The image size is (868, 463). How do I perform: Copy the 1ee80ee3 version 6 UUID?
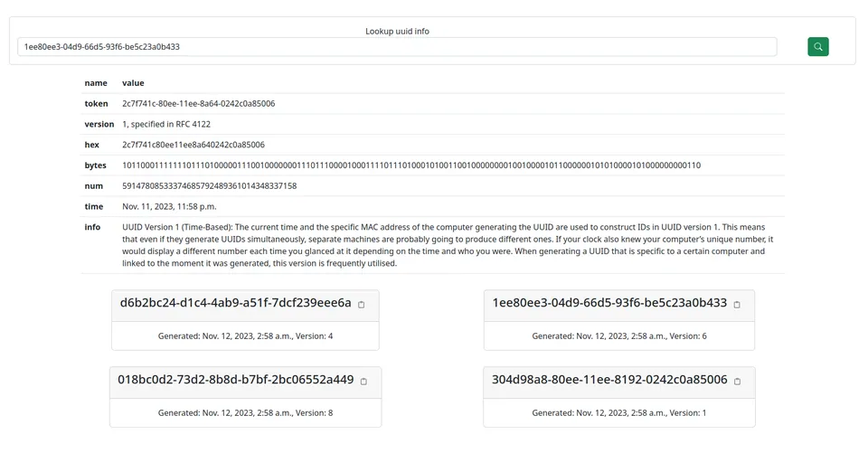pyautogui.click(x=737, y=305)
